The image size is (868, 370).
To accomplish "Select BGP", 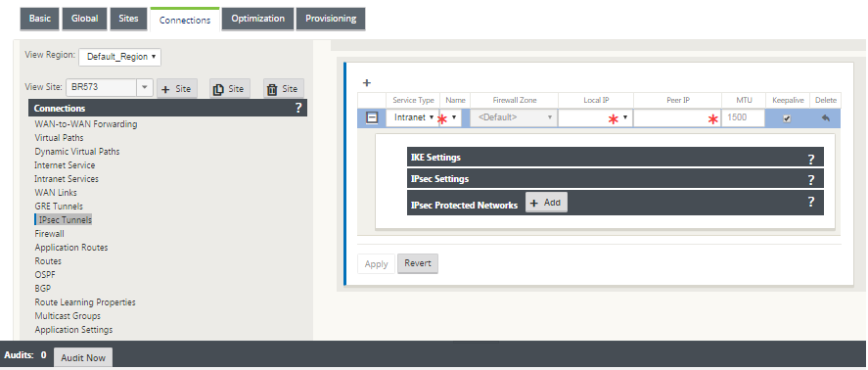I will (43, 289).
